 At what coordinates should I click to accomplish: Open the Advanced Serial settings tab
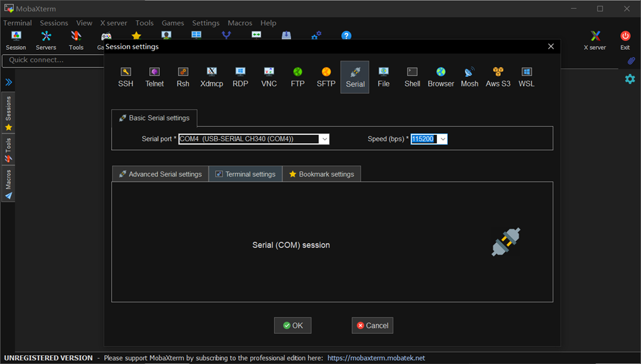[x=160, y=174]
